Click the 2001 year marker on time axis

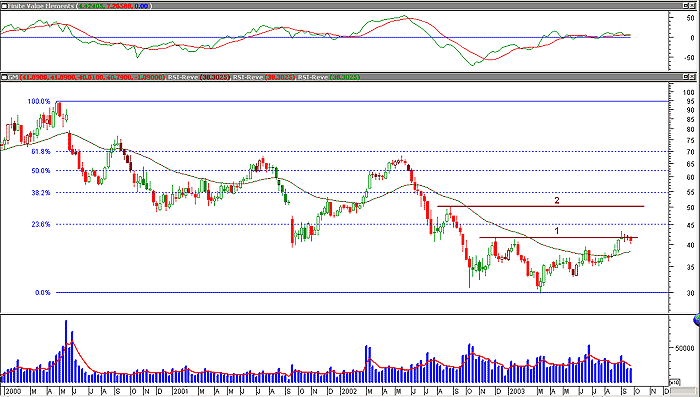180,391
